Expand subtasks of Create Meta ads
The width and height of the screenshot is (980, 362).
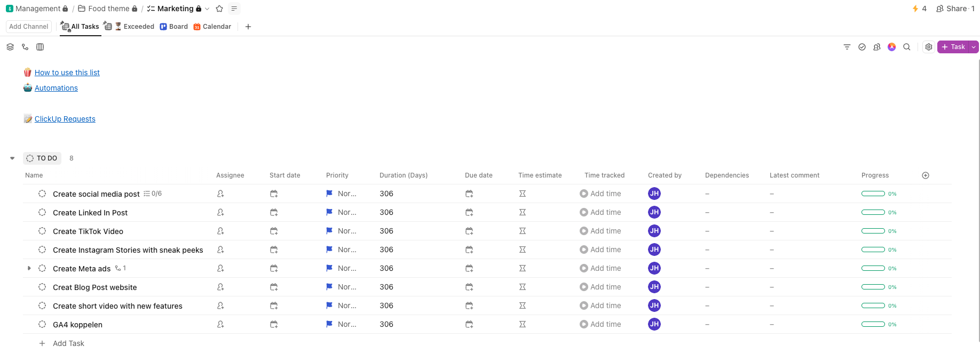coord(29,268)
